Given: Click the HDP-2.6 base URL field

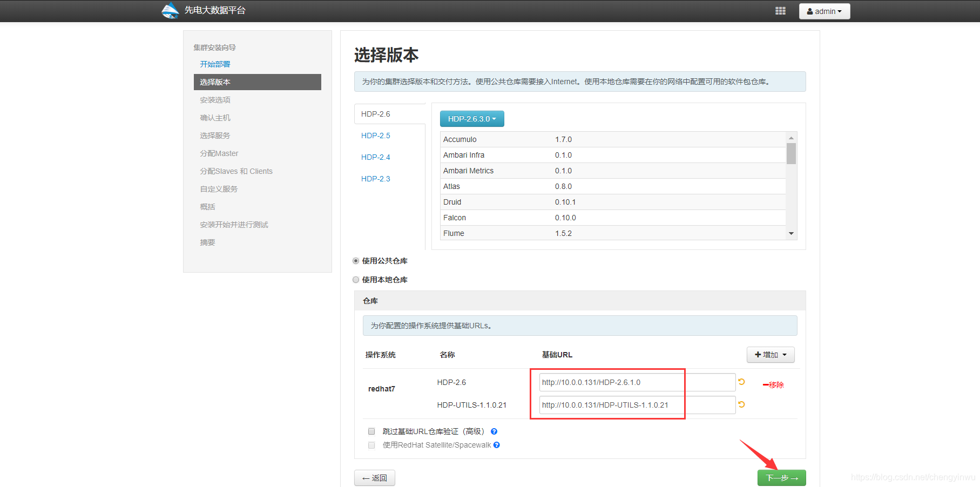Looking at the screenshot, I should (x=637, y=382).
